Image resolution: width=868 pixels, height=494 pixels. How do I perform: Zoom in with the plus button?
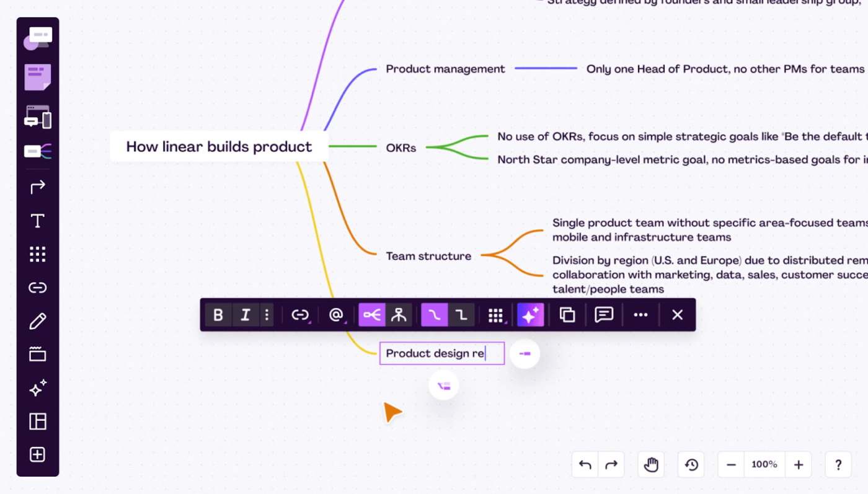pyautogui.click(x=799, y=464)
